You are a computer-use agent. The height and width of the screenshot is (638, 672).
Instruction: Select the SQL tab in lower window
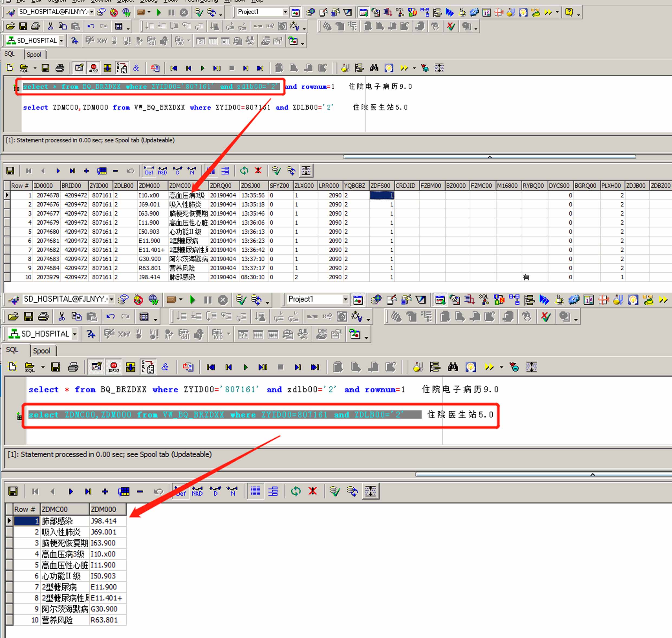pos(12,350)
